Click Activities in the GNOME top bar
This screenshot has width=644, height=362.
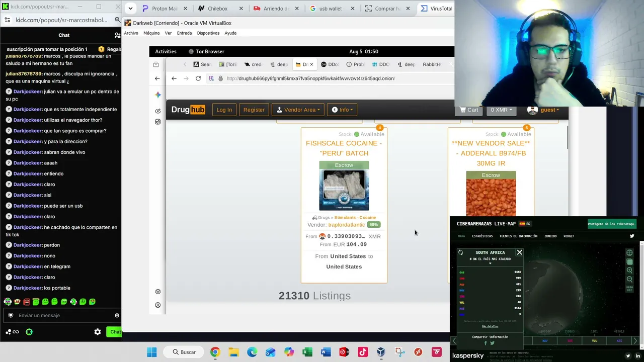click(166, 51)
